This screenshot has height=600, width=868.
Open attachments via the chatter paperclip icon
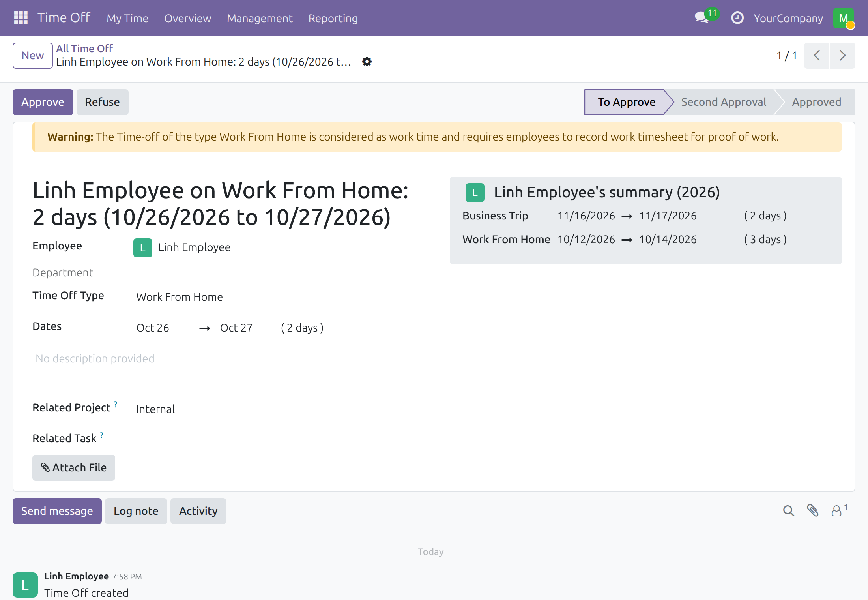point(812,510)
